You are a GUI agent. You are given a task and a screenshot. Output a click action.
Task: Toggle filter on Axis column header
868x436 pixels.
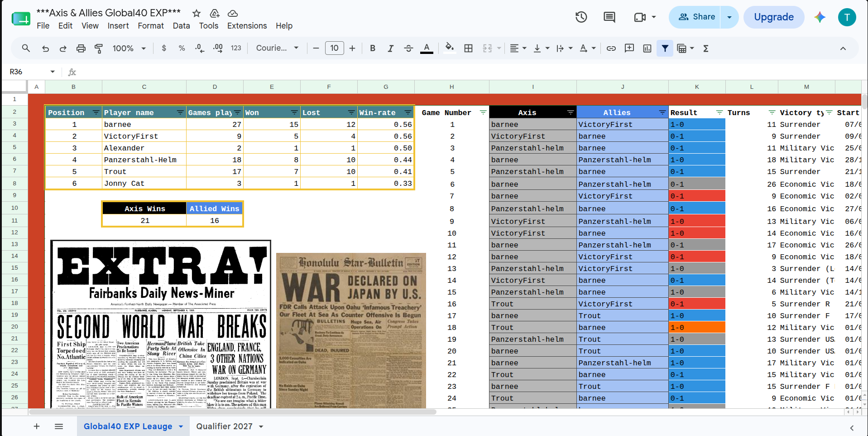pos(571,112)
